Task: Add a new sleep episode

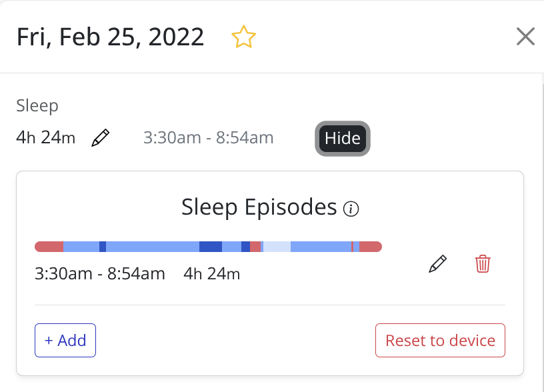Action: [65, 340]
